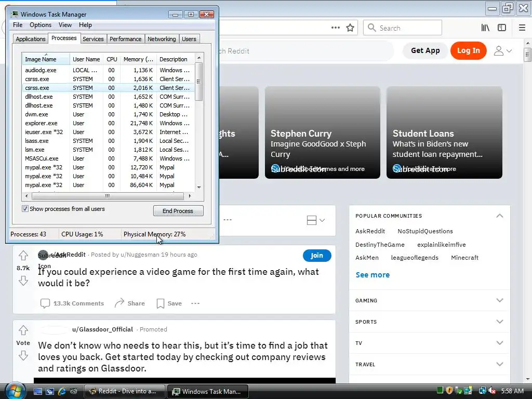Screen dimensions: 532x399
Task: Click Task Manager CPU meter tray icon
Action: tap(440, 391)
